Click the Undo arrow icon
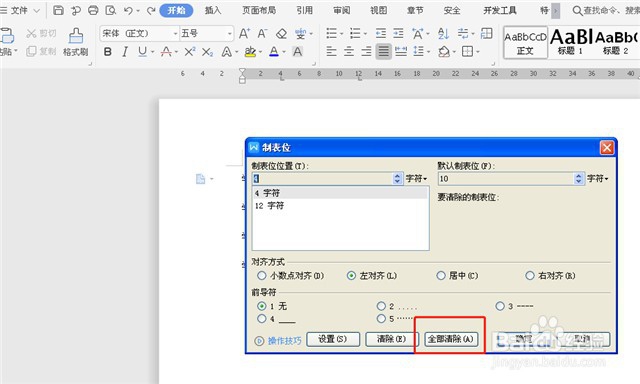640x384 pixels. click(x=128, y=11)
